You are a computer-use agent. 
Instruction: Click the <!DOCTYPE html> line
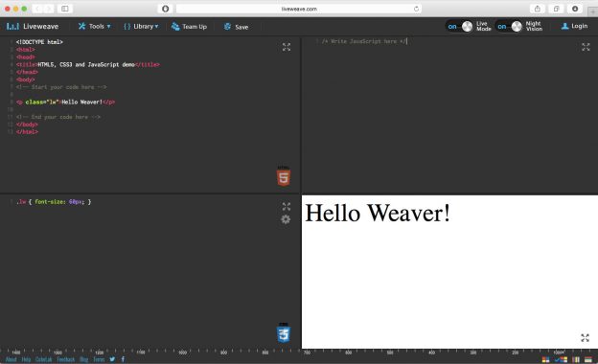[x=39, y=42]
